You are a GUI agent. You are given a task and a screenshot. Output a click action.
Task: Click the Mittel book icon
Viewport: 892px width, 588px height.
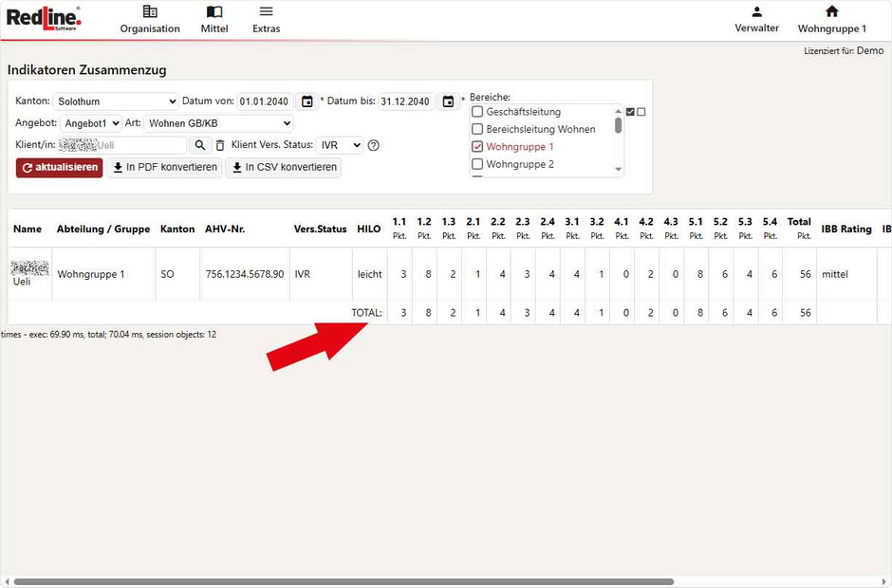coord(214,12)
